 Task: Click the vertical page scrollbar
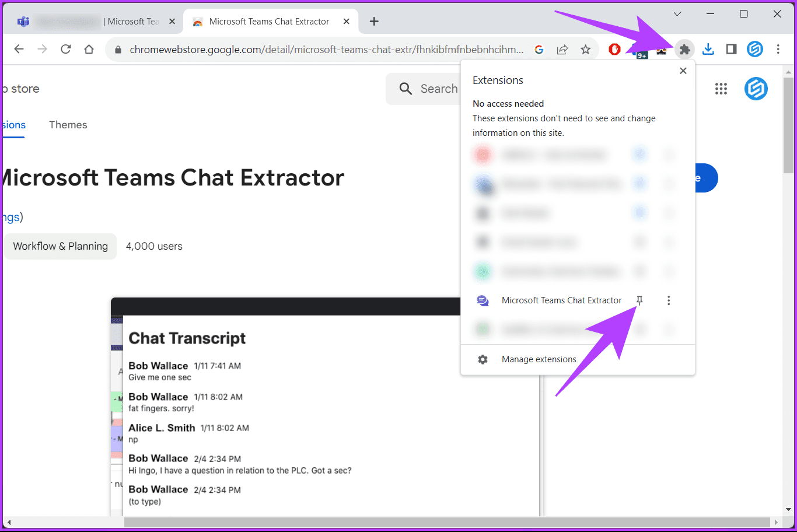coord(788,125)
